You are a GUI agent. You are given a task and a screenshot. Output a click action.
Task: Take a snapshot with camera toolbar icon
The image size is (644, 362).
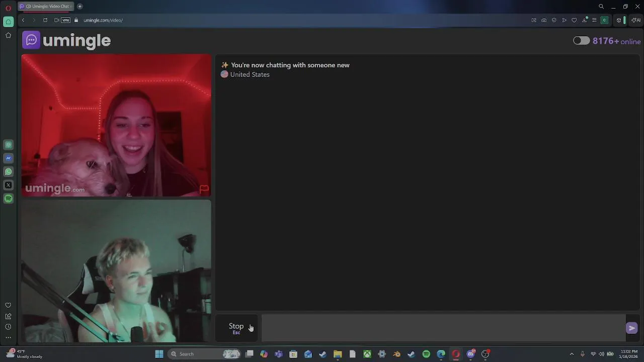(544, 20)
